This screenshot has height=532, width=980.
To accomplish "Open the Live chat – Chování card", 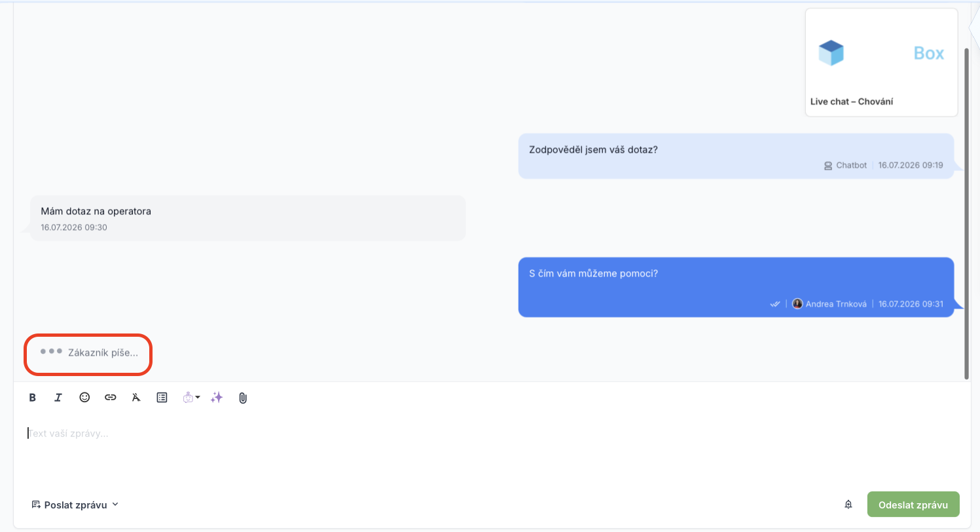I will [882, 62].
